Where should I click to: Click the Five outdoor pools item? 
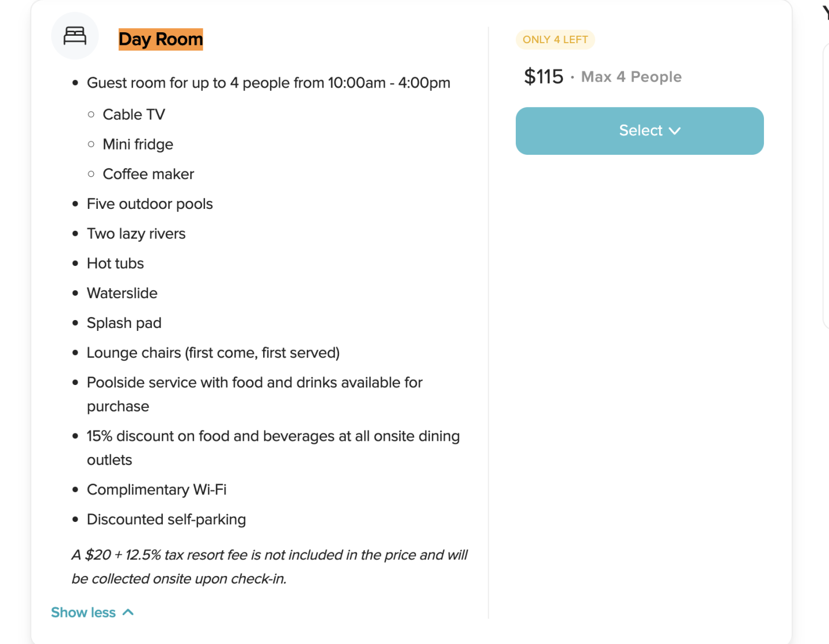click(x=150, y=204)
